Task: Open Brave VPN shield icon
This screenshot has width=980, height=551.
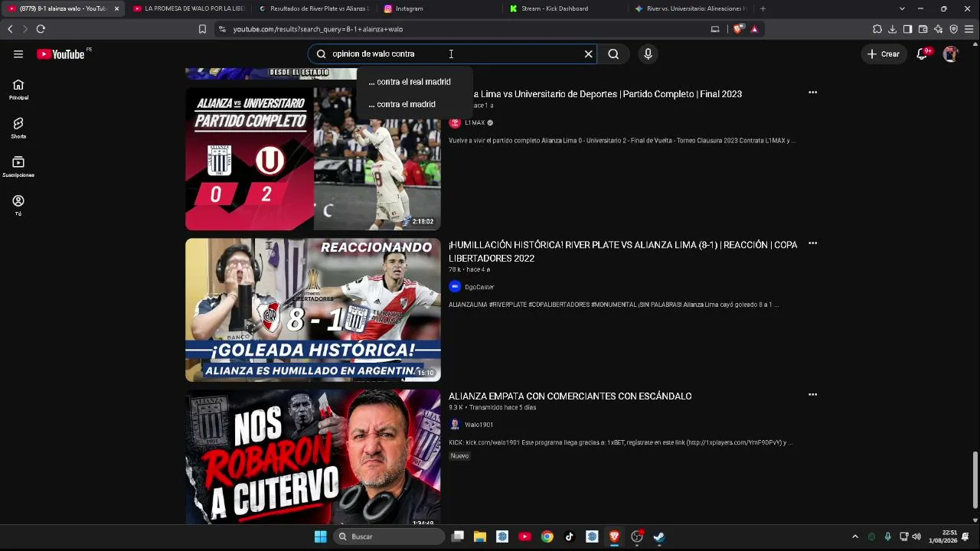Action: pyautogui.click(x=953, y=29)
